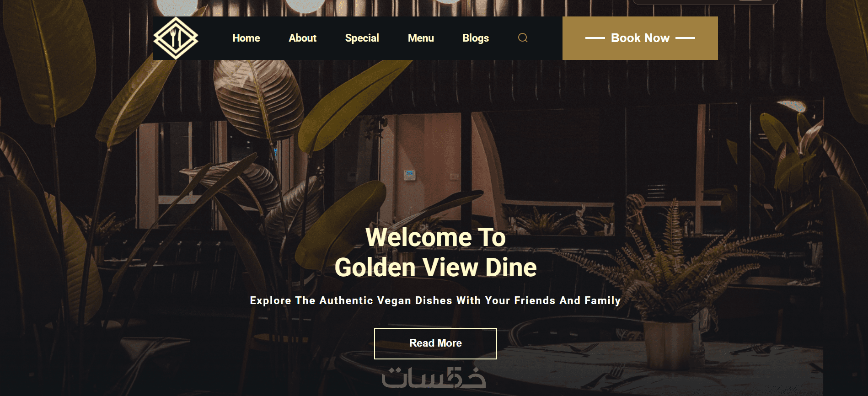868x396 pixels.
Task: Select the Special nav item
Action: click(x=362, y=38)
